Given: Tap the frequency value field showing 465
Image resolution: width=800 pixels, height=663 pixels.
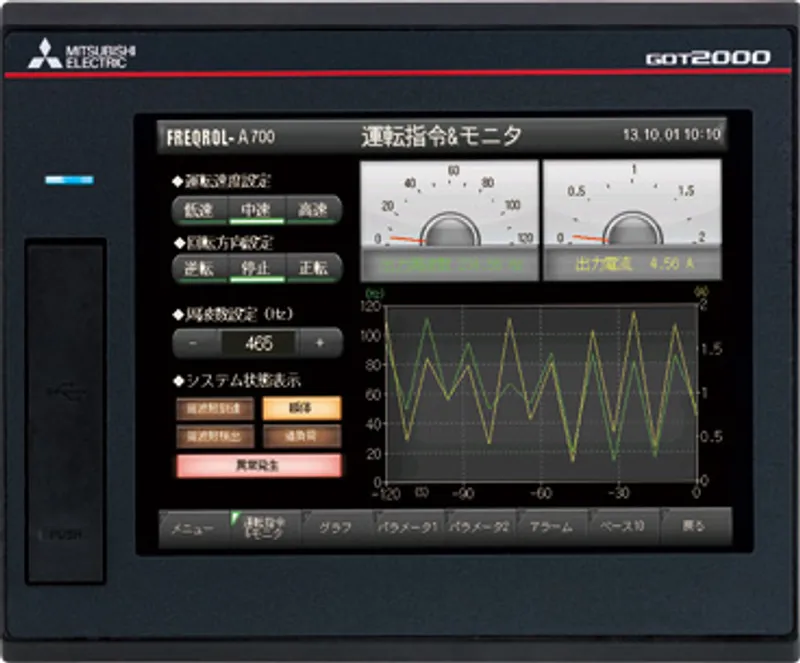Looking at the screenshot, I should click(259, 343).
